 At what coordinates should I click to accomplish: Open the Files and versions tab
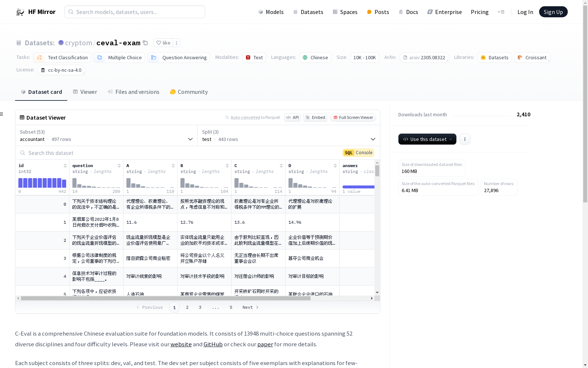pyautogui.click(x=133, y=92)
